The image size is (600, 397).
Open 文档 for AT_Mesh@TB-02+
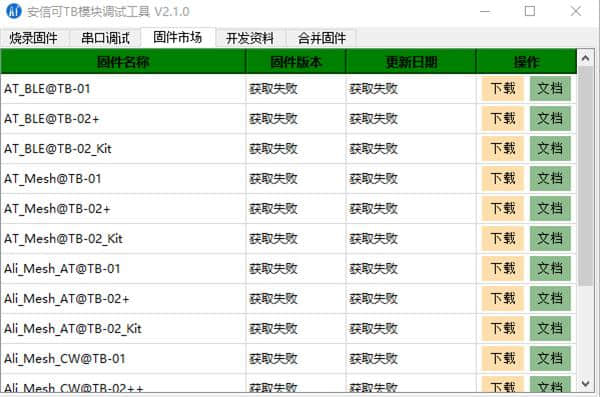[x=550, y=209]
